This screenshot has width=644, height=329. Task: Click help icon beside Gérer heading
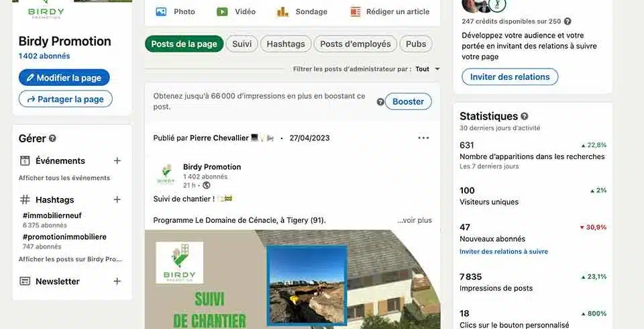[x=52, y=138]
